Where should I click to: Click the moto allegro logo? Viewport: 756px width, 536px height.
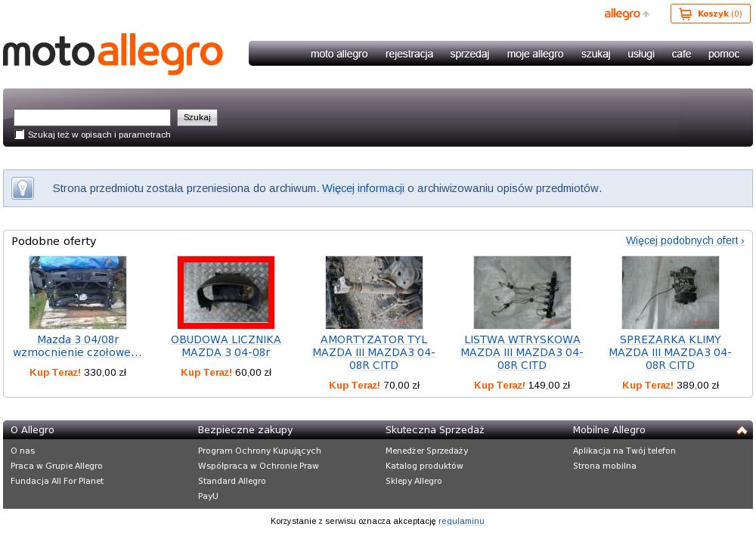tap(113, 54)
